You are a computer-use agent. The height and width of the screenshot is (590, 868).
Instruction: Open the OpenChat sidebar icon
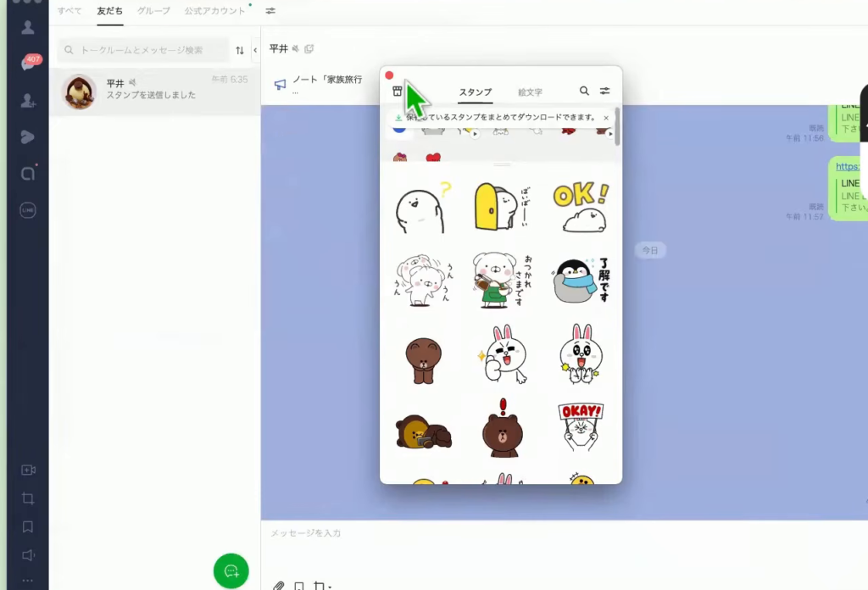28,173
